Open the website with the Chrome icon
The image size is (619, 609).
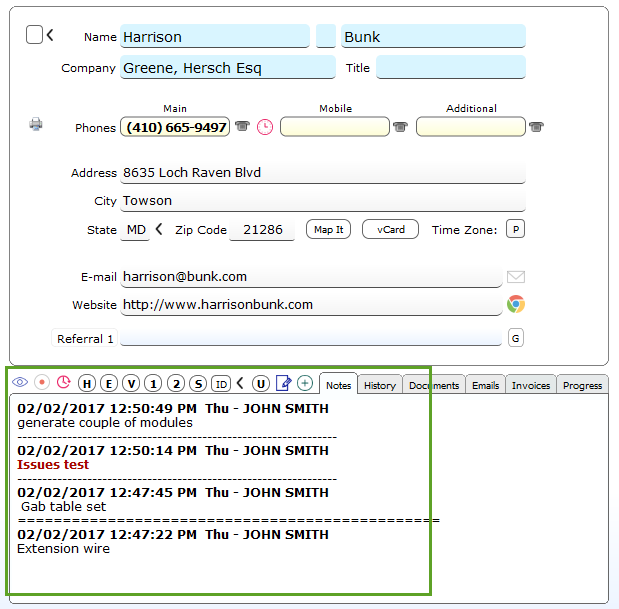click(x=516, y=305)
